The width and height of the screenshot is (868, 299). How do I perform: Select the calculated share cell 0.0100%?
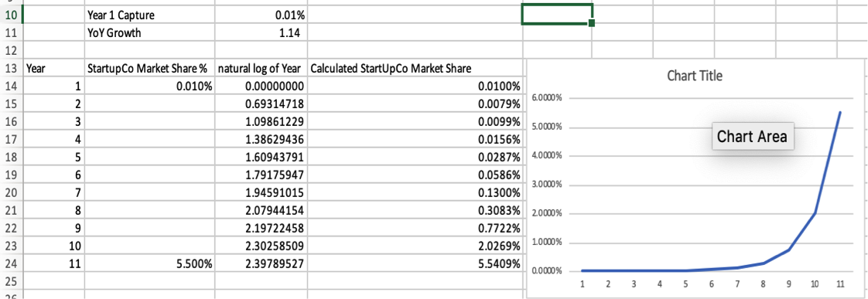click(x=415, y=87)
